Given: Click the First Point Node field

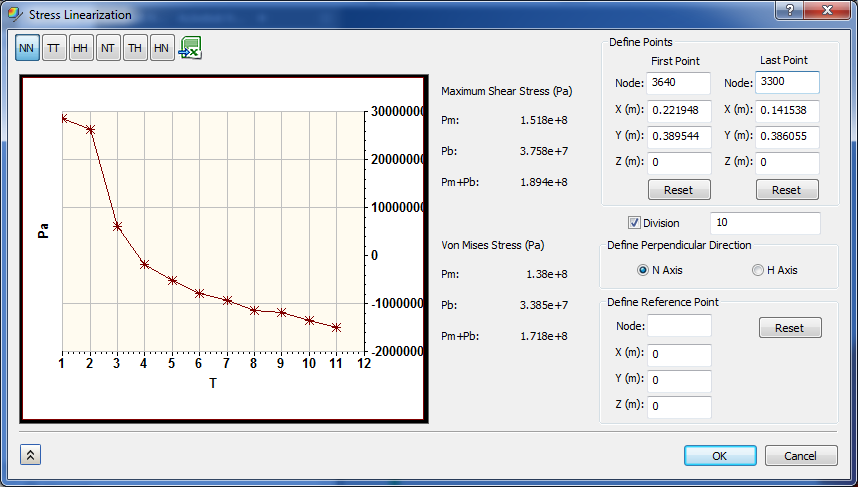Looking at the screenshot, I should (679, 82).
